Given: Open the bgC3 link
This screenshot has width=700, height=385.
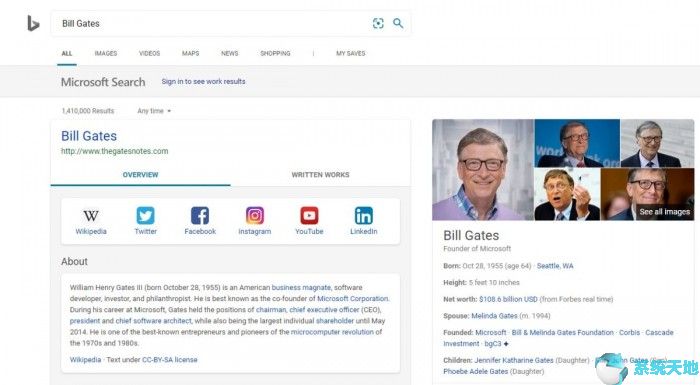Looking at the screenshot, I should coord(493,343).
